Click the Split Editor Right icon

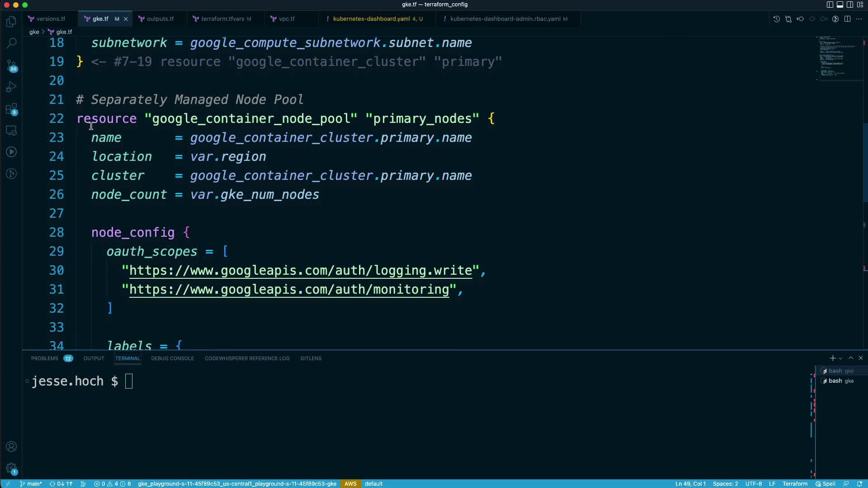coord(847,19)
